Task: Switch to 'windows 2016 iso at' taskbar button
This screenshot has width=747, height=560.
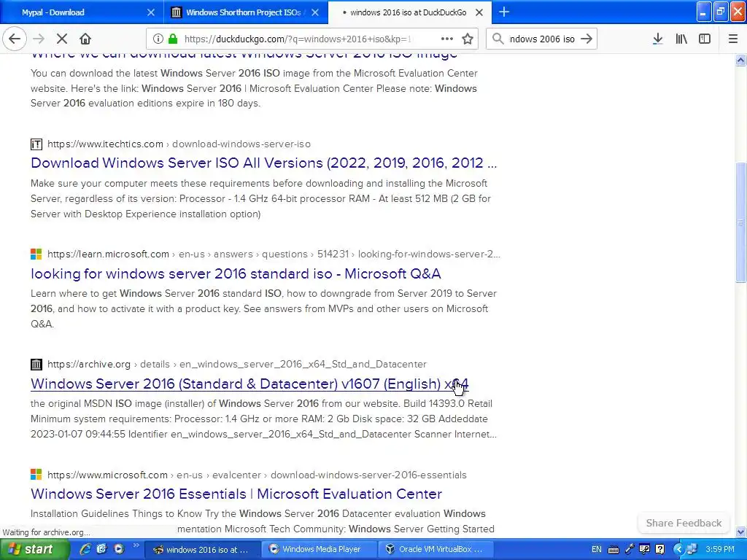Action: (x=201, y=550)
